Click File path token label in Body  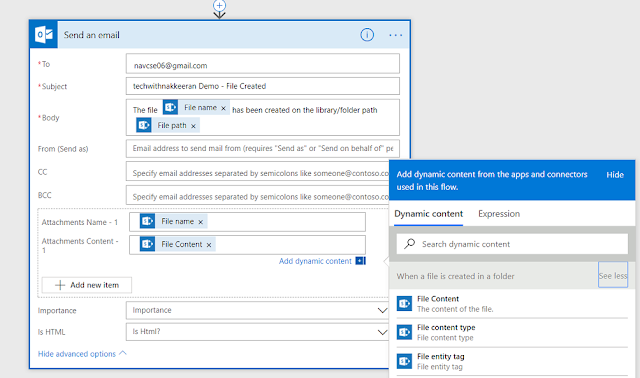click(x=172, y=125)
